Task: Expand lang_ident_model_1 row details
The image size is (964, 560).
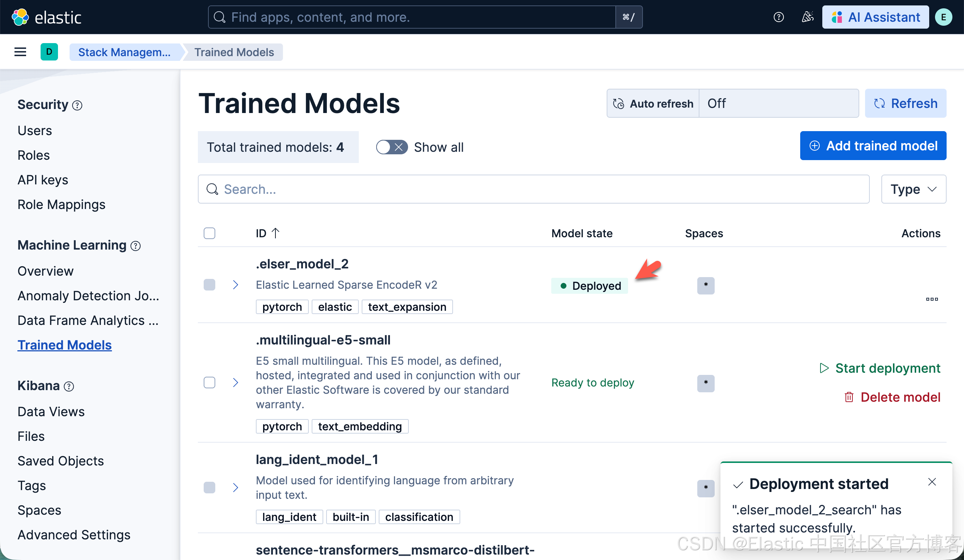Action: tap(236, 487)
